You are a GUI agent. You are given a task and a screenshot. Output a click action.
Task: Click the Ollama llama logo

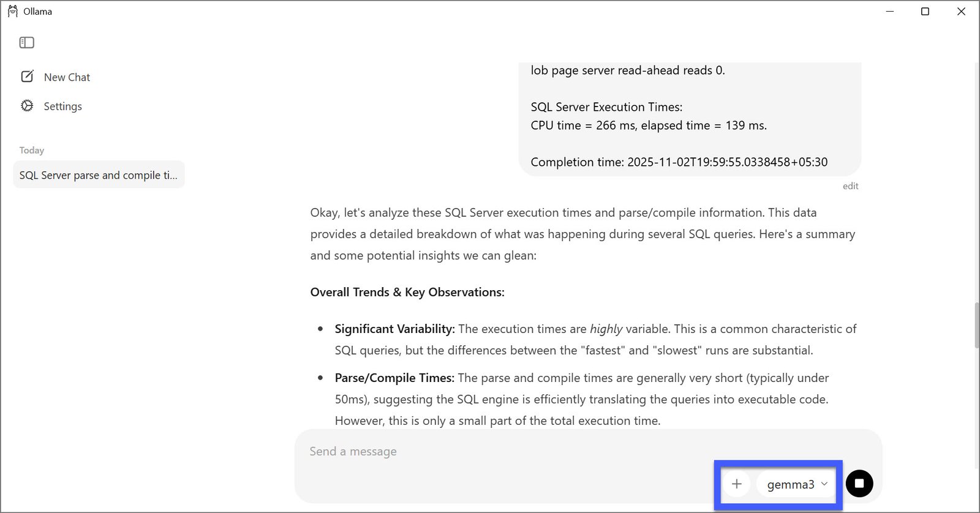pos(13,10)
